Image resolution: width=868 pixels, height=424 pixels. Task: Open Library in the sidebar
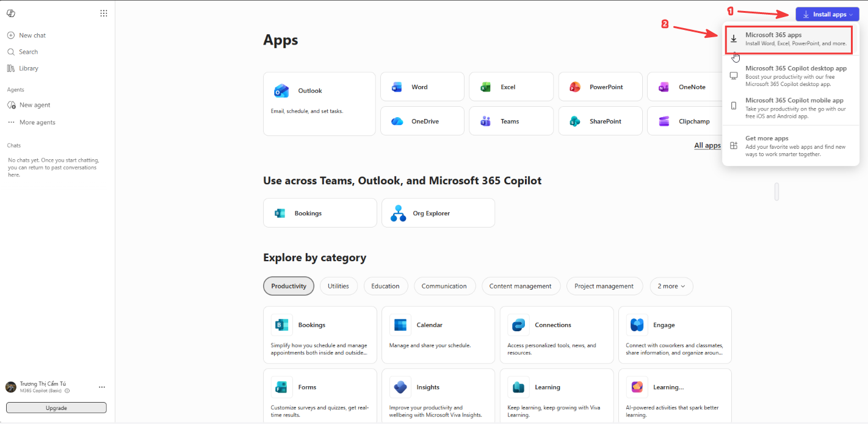pyautogui.click(x=23, y=68)
